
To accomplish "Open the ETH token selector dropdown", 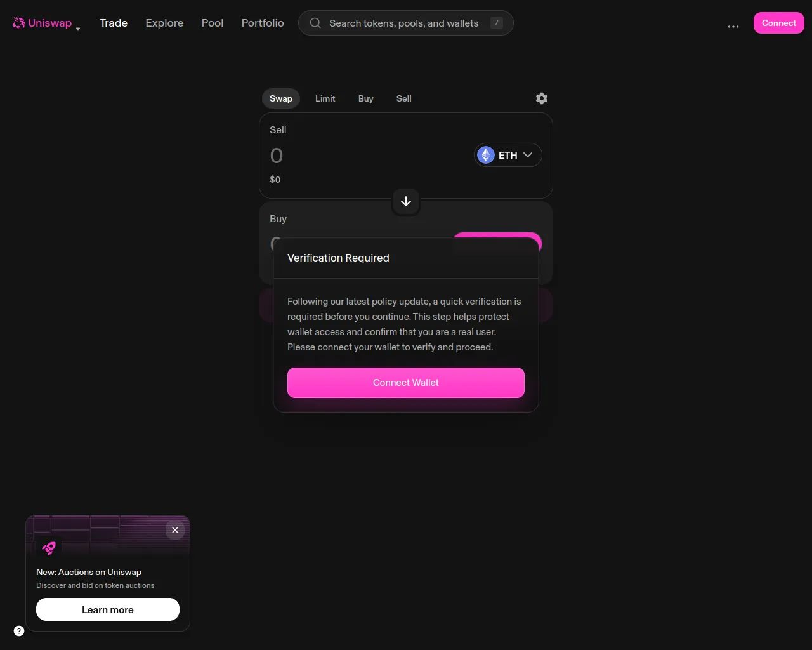I will (508, 155).
